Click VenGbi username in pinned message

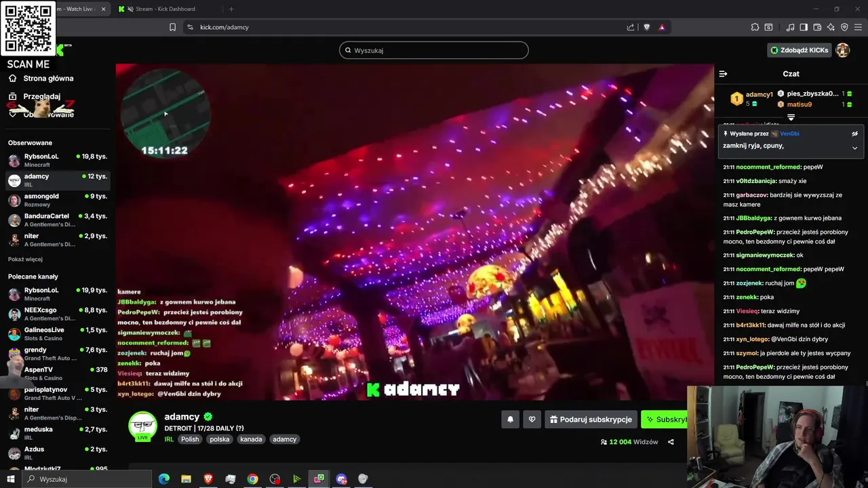[789, 134]
